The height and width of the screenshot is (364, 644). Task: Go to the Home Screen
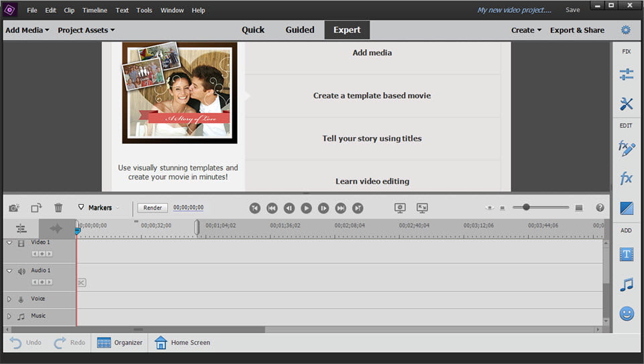point(182,343)
